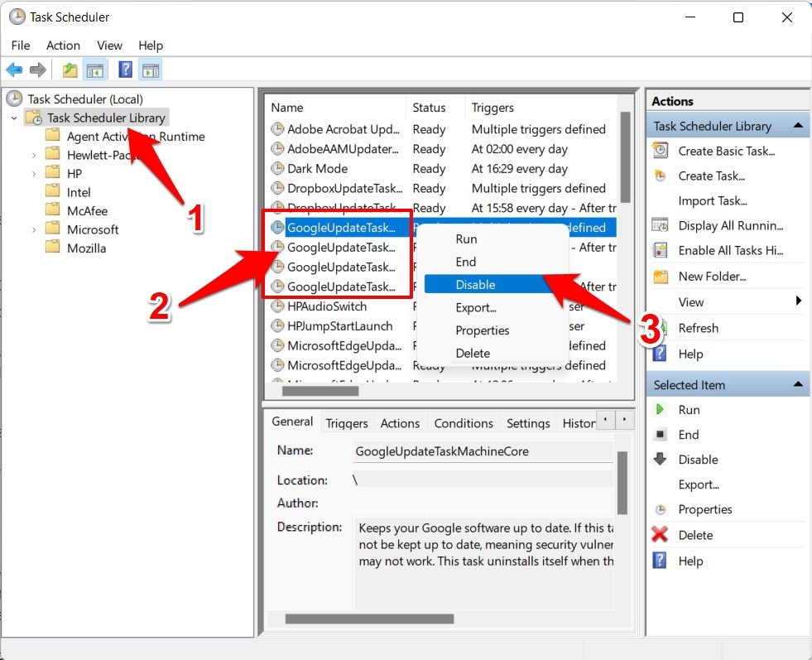
Task: Click the blue Help toolbar icon
Action: click(125, 70)
